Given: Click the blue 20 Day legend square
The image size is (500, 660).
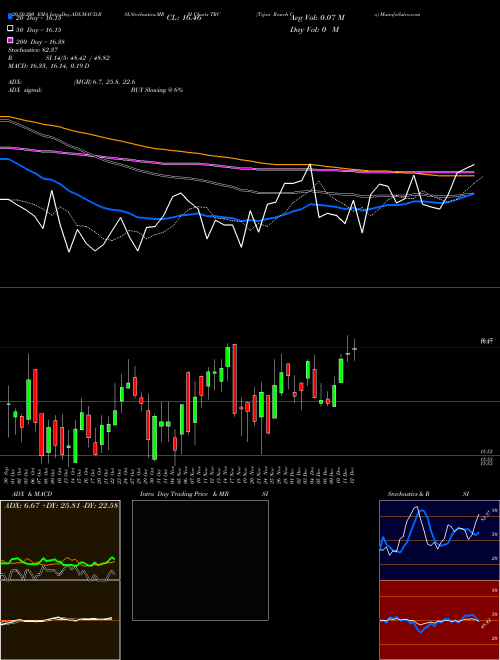Looking at the screenshot, I should point(11,17).
